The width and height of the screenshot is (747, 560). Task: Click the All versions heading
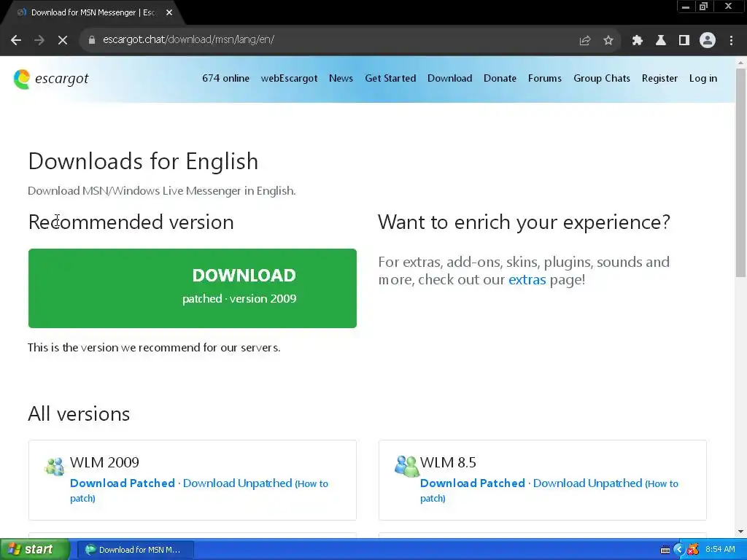pyautogui.click(x=79, y=414)
